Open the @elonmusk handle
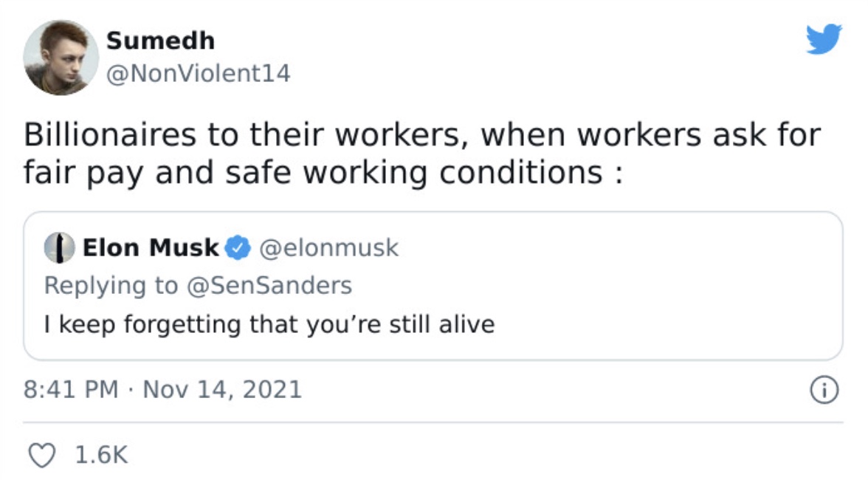The width and height of the screenshot is (868, 480). coord(329,247)
